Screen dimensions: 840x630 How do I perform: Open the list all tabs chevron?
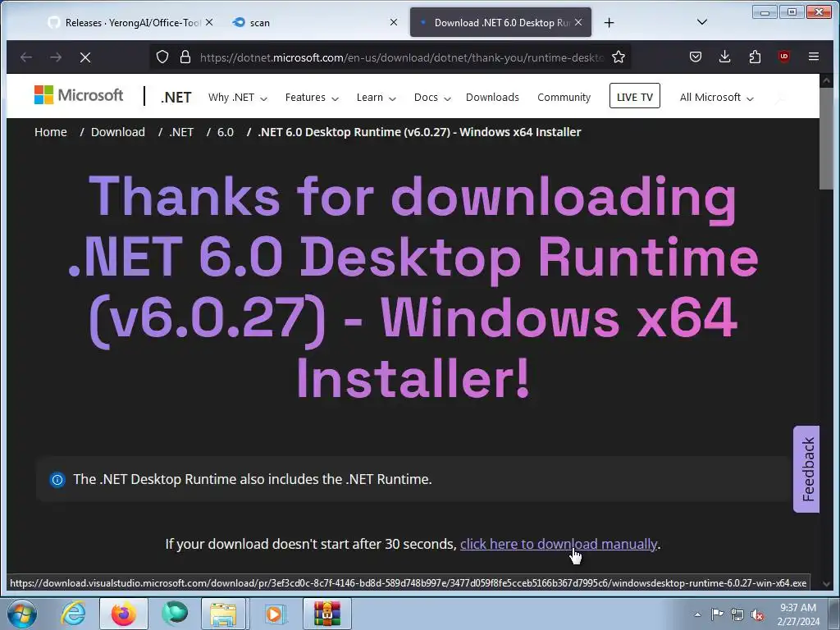tap(702, 22)
